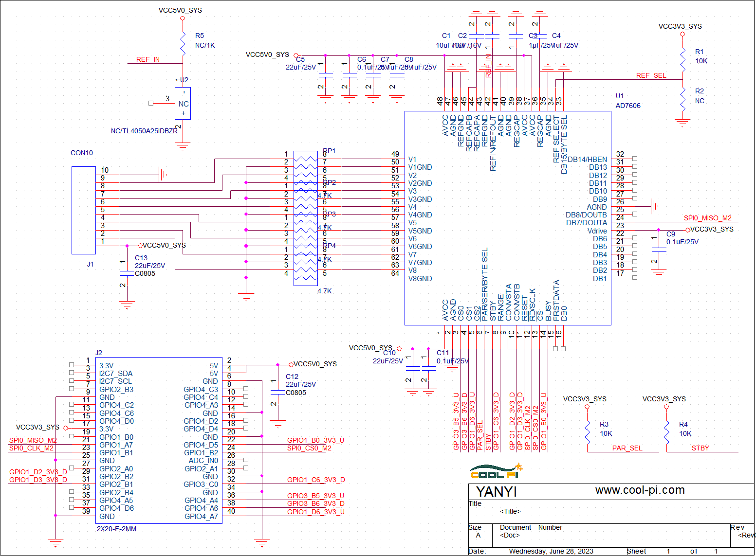Click the GPIO1_D6_3V3_U label at J2 pin 40
This screenshot has width=756, height=556.
[315, 512]
